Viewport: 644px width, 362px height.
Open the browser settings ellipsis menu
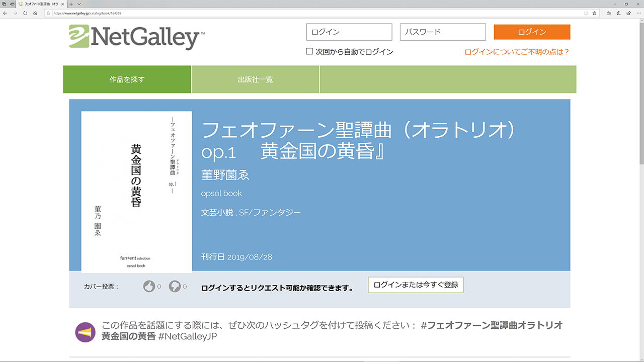pyautogui.click(x=638, y=13)
